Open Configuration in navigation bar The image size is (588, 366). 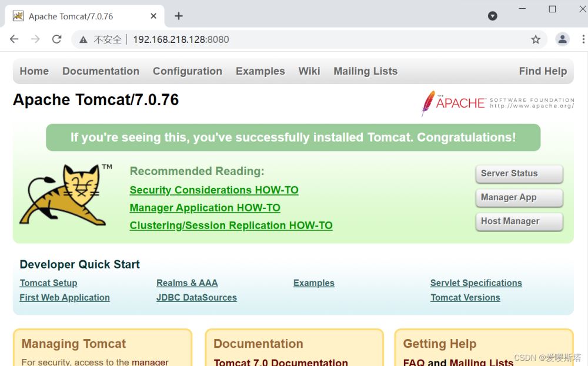[188, 71]
